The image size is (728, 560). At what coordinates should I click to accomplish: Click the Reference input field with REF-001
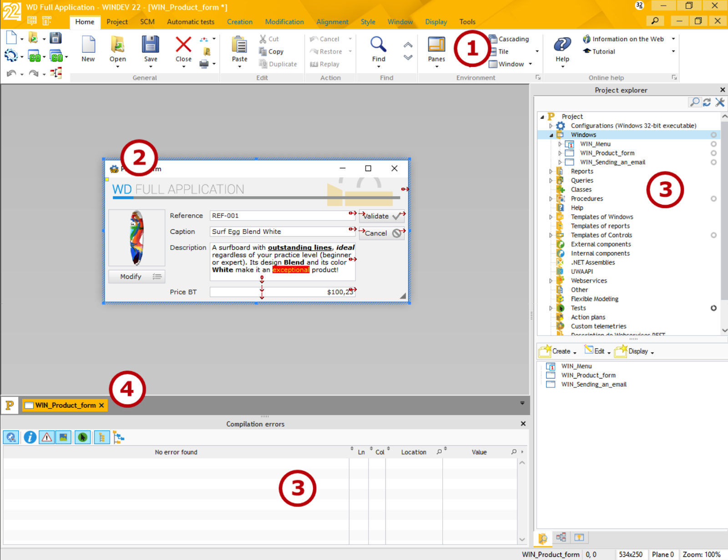282,216
